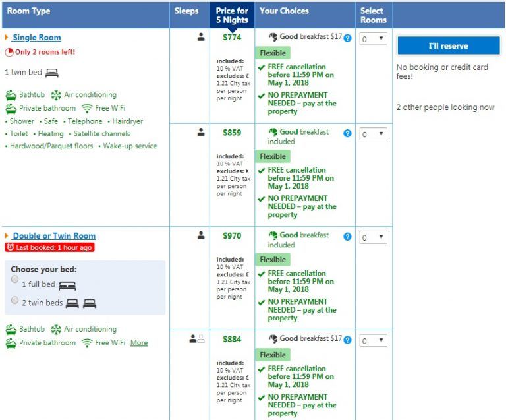Click the Select Rooms column header
The image size is (506, 420).
(x=374, y=15)
